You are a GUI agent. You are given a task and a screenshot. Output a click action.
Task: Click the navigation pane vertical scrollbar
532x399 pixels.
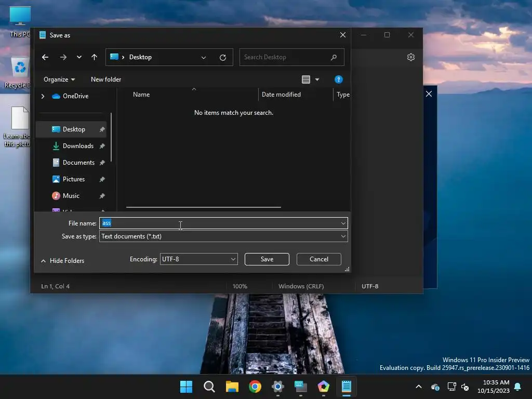[111, 137]
